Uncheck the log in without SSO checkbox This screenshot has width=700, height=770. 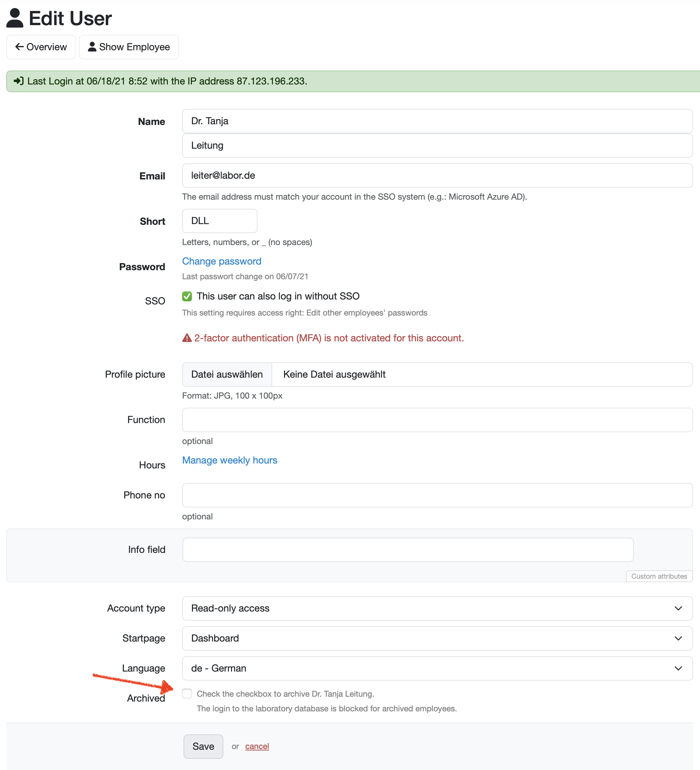coord(187,296)
